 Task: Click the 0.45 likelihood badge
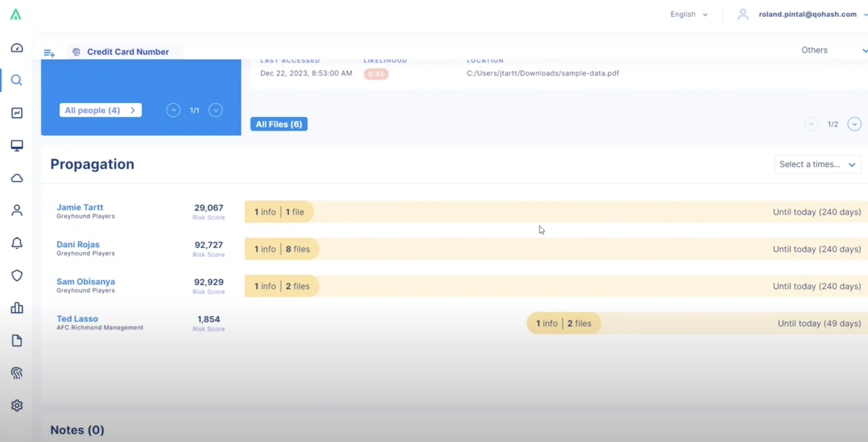[x=376, y=74]
